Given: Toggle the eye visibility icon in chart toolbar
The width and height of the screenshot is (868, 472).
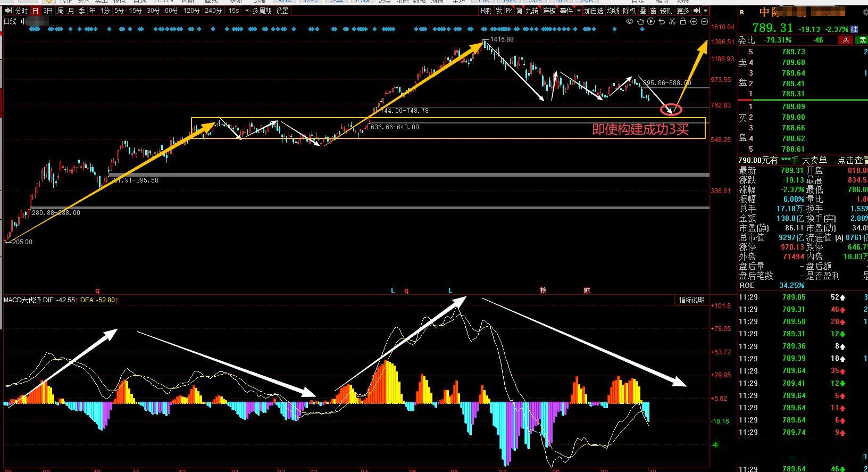Looking at the screenshot, I should (x=630, y=22).
